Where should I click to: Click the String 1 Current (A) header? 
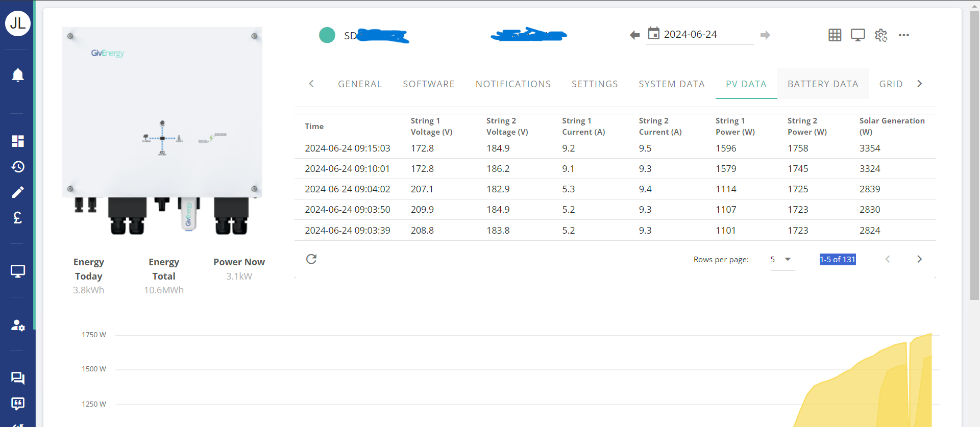pyautogui.click(x=583, y=127)
